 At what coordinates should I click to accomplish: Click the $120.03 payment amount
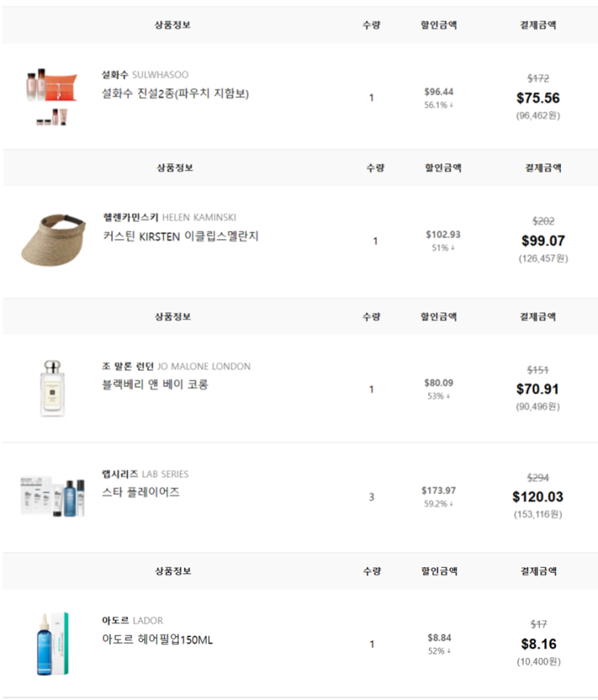click(538, 496)
